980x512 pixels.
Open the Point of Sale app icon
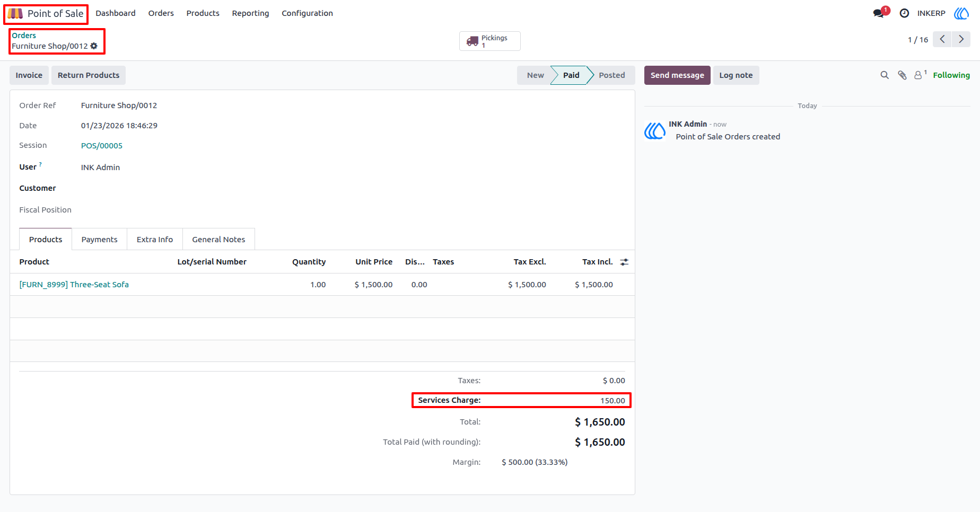pos(15,13)
